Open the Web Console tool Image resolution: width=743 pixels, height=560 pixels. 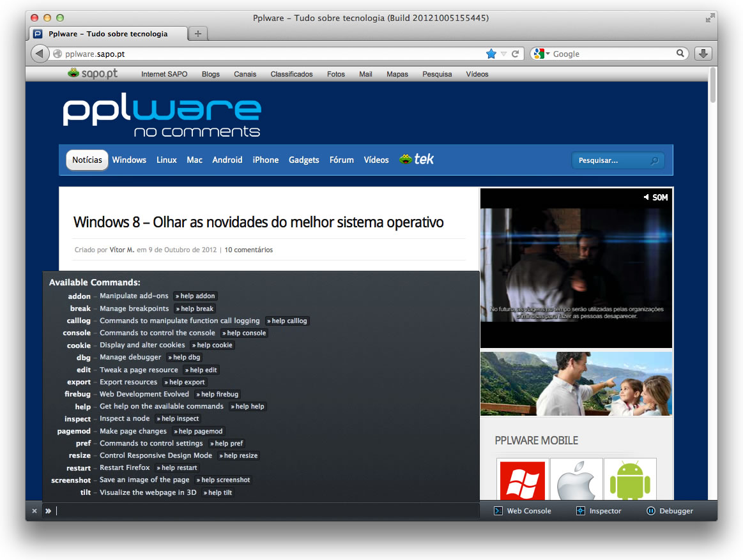[x=523, y=511]
